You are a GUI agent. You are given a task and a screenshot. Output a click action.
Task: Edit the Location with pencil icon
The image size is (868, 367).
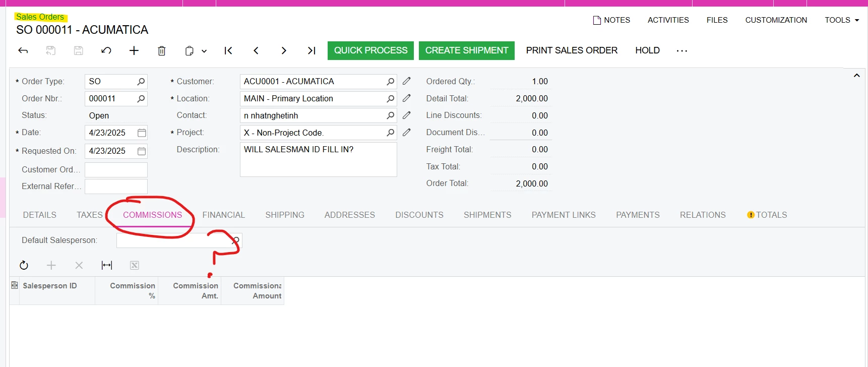click(x=407, y=98)
